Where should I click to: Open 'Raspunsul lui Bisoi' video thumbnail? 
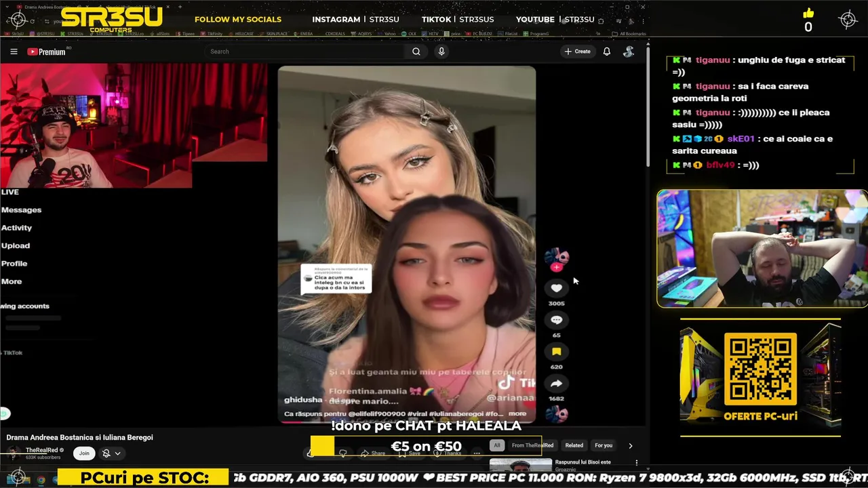[x=520, y=464]
